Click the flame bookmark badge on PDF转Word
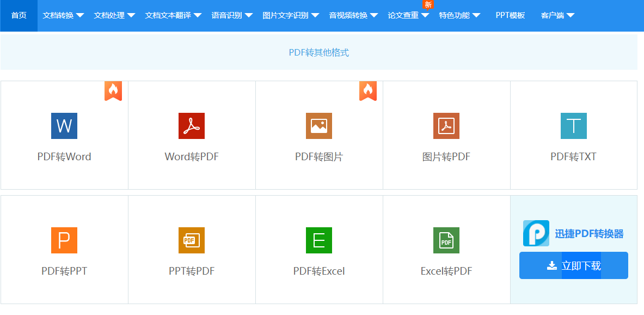This screenshot has height=315, width=644. click(113, 91)
